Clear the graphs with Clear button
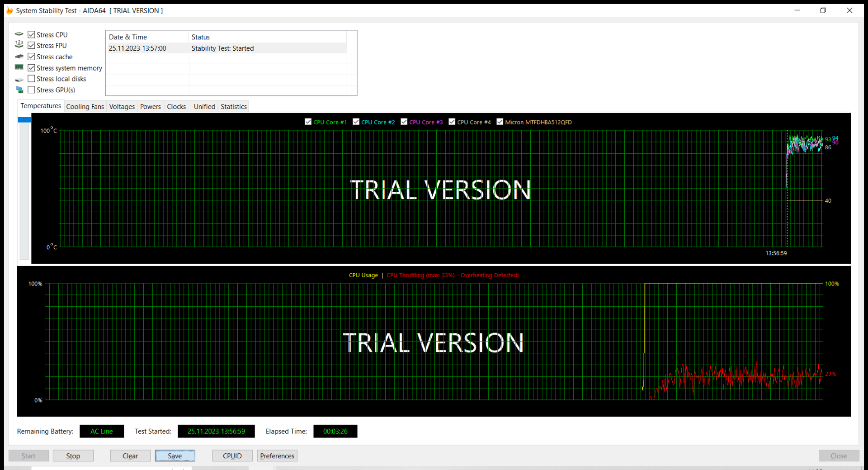Screen dimensions: 868x470 coord(130,456)
